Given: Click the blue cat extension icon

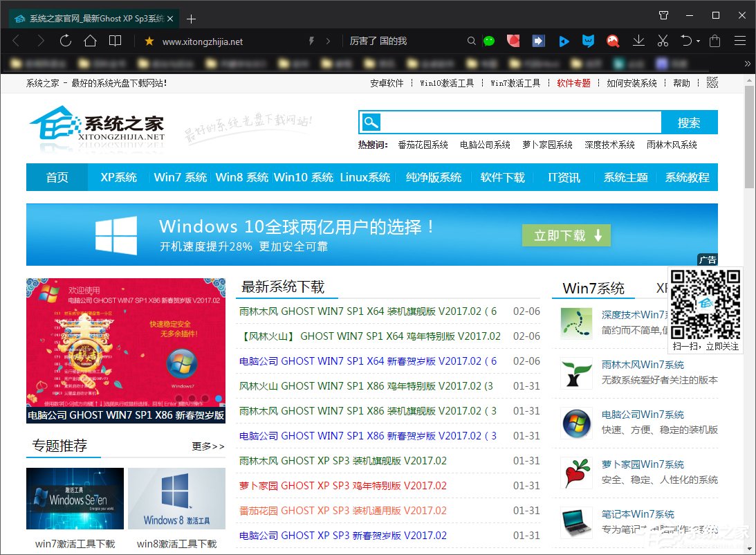Looking at the screenshot, I should tap(589, 41).
